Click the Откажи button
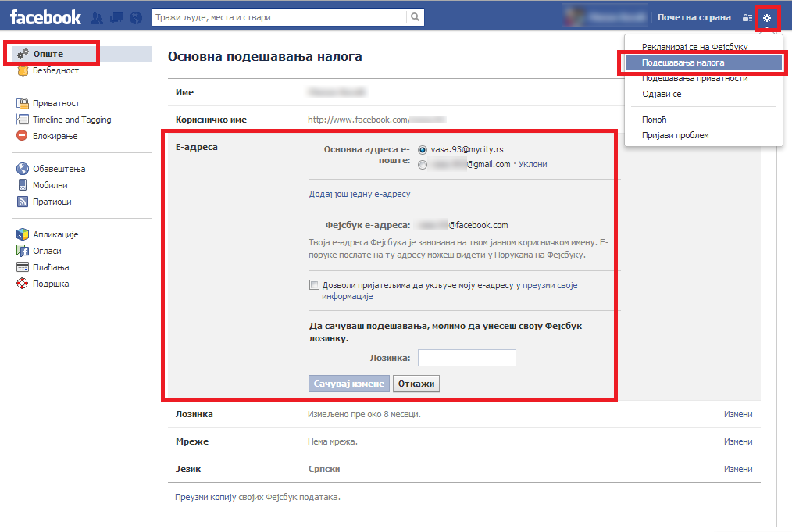The image size is (792, 532). [416, 384]
